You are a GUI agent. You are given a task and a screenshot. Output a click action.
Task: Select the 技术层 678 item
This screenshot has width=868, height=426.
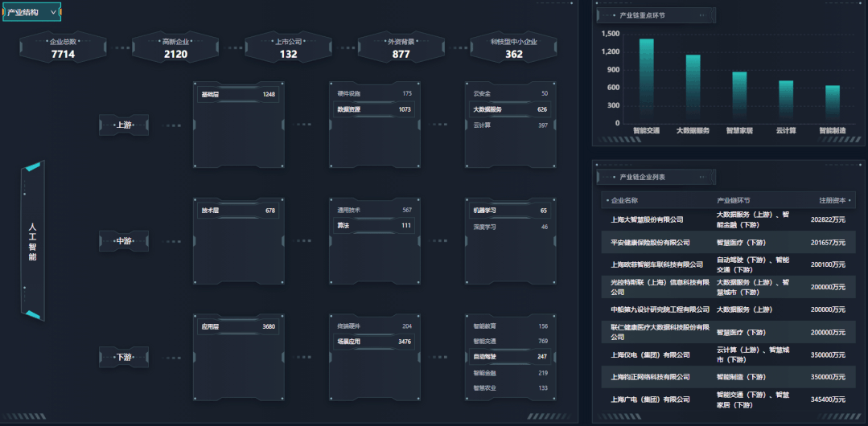(x=238, y=211)
